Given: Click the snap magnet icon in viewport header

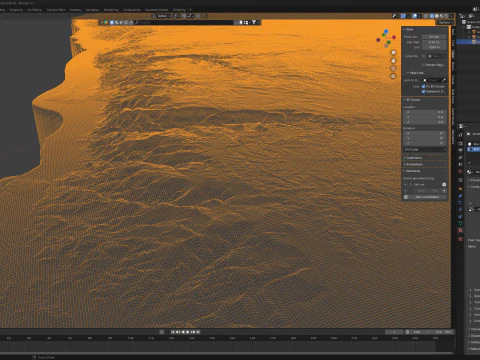Looking at the screenshot, I should [184, 16].
